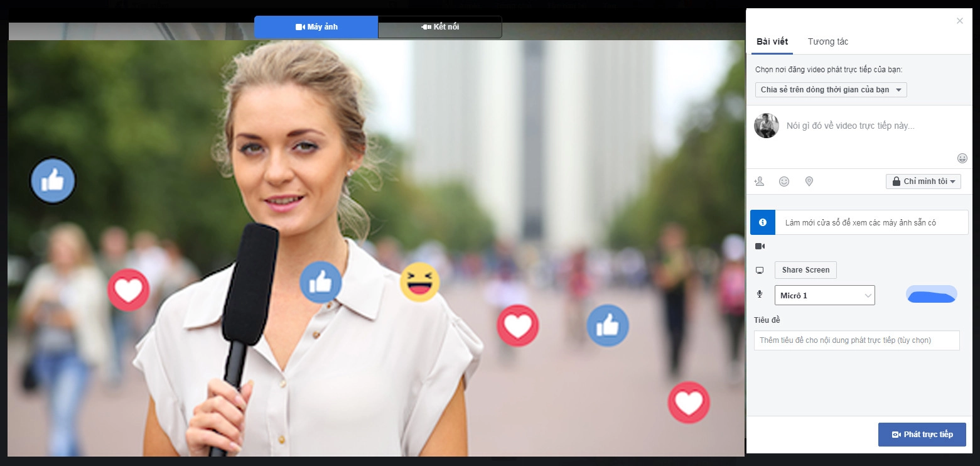980x466 pixels.
Task: Select the 'Bài viết' tab
Action: [772, 41]
